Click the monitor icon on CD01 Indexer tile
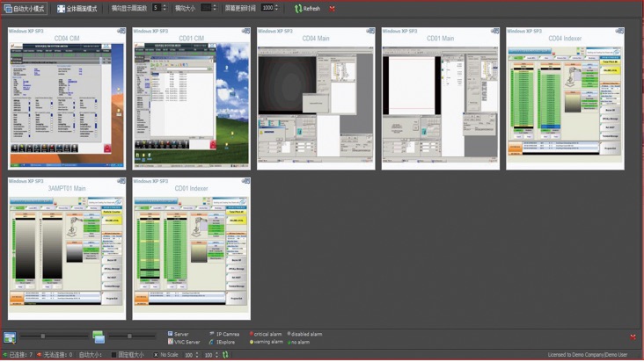The width and height of the screenshot is (644, 362). [x=245, y=182]
